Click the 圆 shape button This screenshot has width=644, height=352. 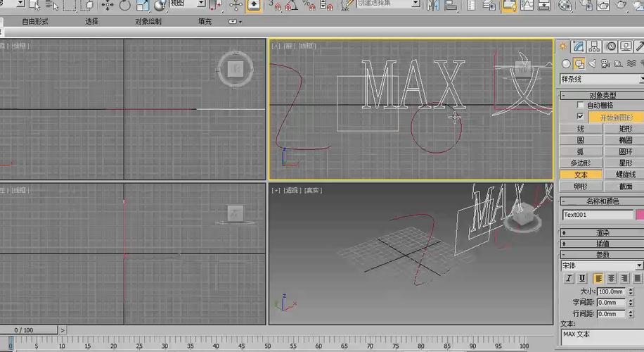tap(581, 140)
